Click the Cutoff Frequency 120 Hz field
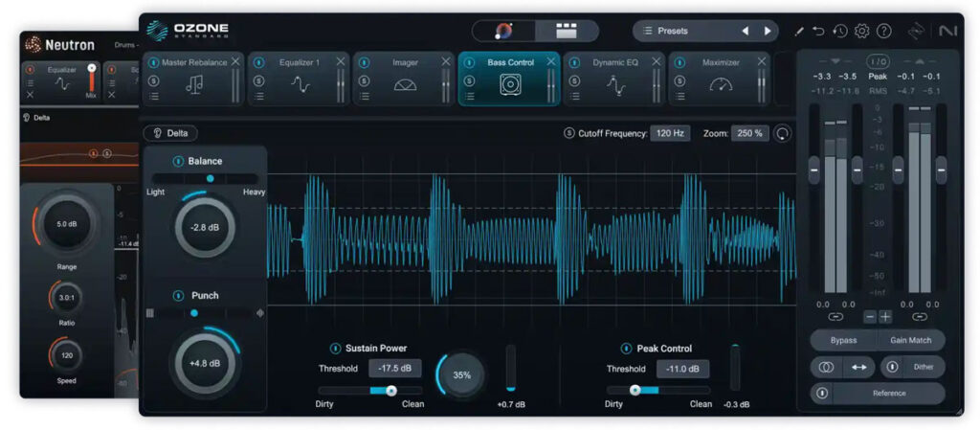This screenshot has width=980, height=430. (670, 133)
